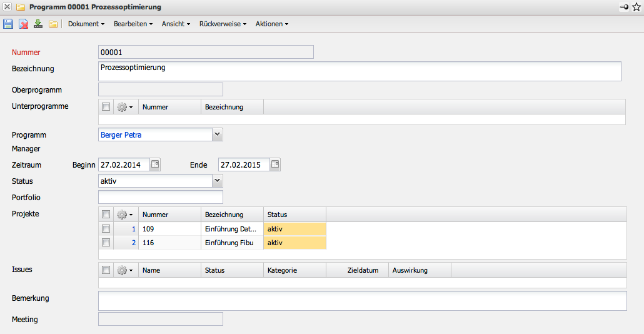This screenshot has height=334, width=644.
Task: Open the Ende date calendar picker
Action: 275,164
